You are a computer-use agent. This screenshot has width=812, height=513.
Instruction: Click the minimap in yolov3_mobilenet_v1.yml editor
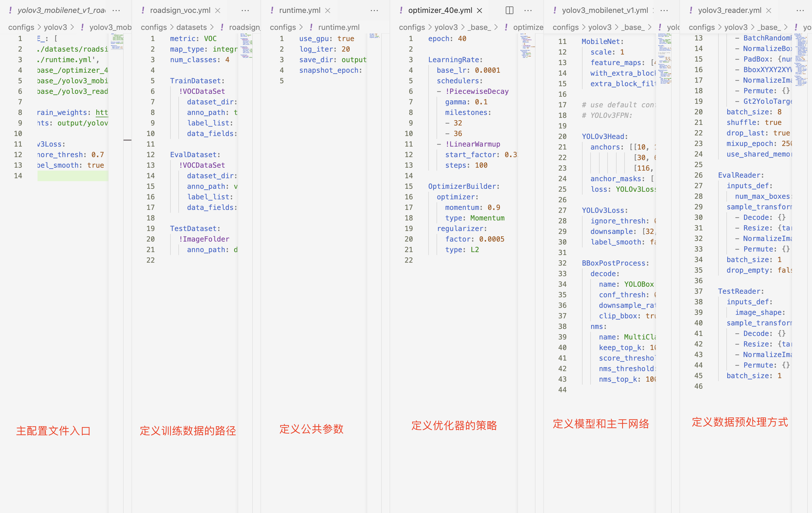pyautogui.click(x=664, y=59)
